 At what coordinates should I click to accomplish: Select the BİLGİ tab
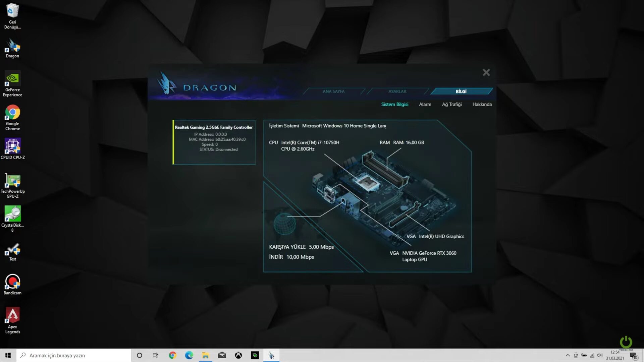[461, 91]
